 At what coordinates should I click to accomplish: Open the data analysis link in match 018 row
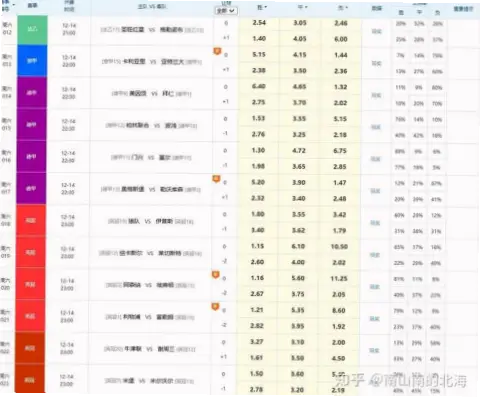tap(375, 222)
